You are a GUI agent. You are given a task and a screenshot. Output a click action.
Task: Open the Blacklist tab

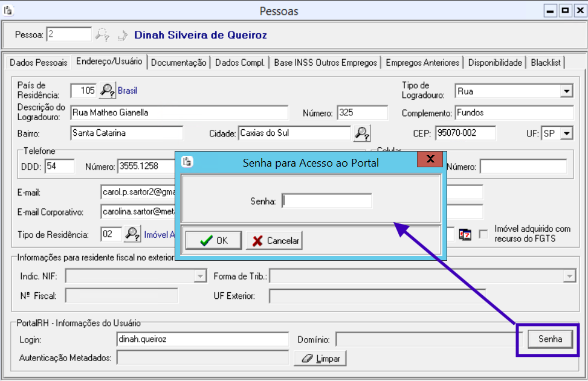click(x=546, y=63)
